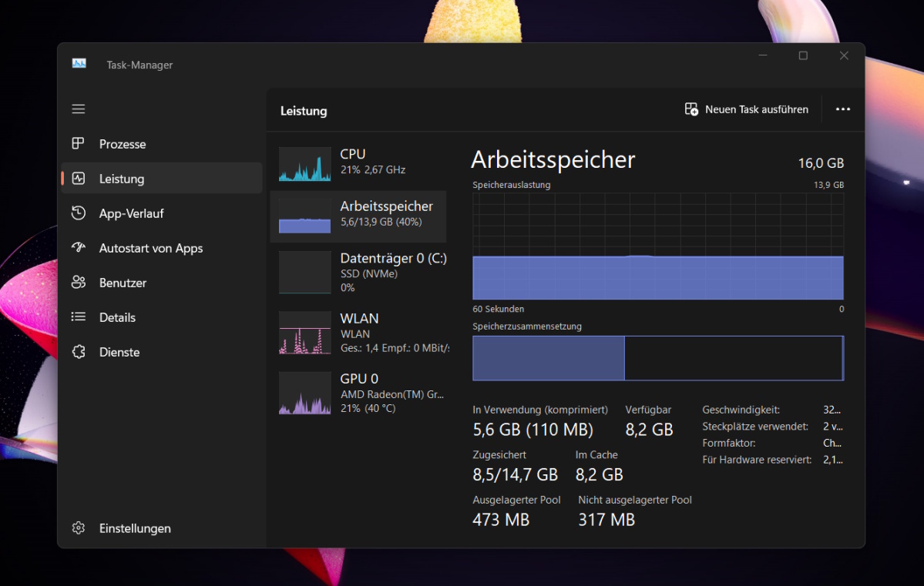Open the three-dot more options menu
Image resolution: width=924 pixels, height=586 pixels.
(843, 109)
